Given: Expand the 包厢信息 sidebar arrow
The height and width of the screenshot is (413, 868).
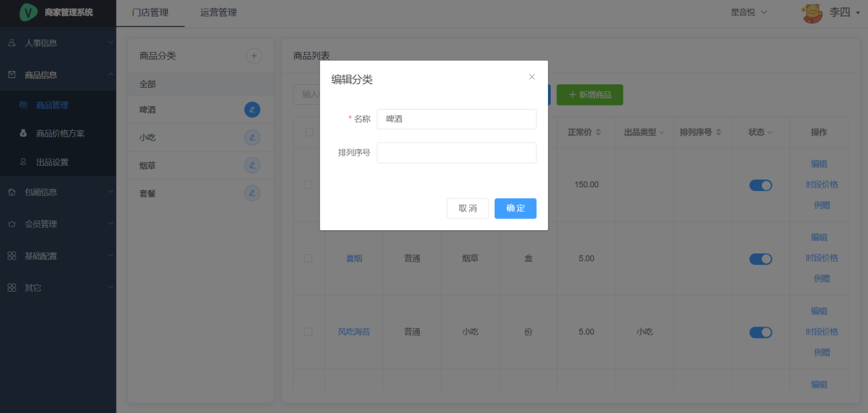Looking at the screenshot, I should click(x=111, y=192).
